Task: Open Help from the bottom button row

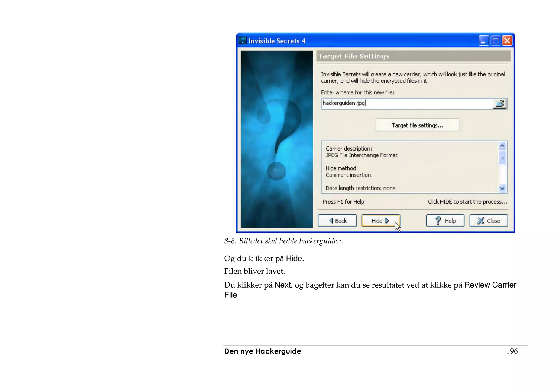Action: tap(445, 221)
